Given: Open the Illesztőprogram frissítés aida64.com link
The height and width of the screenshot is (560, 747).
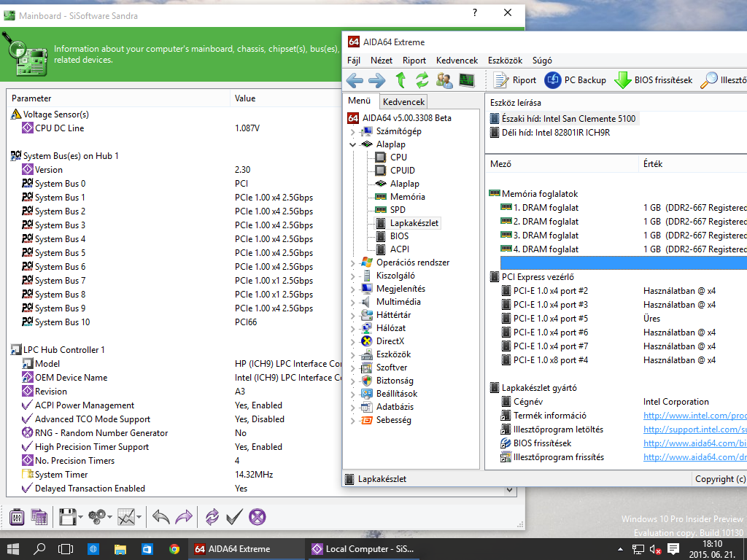Looking at the screenshot, I should 694,457.
